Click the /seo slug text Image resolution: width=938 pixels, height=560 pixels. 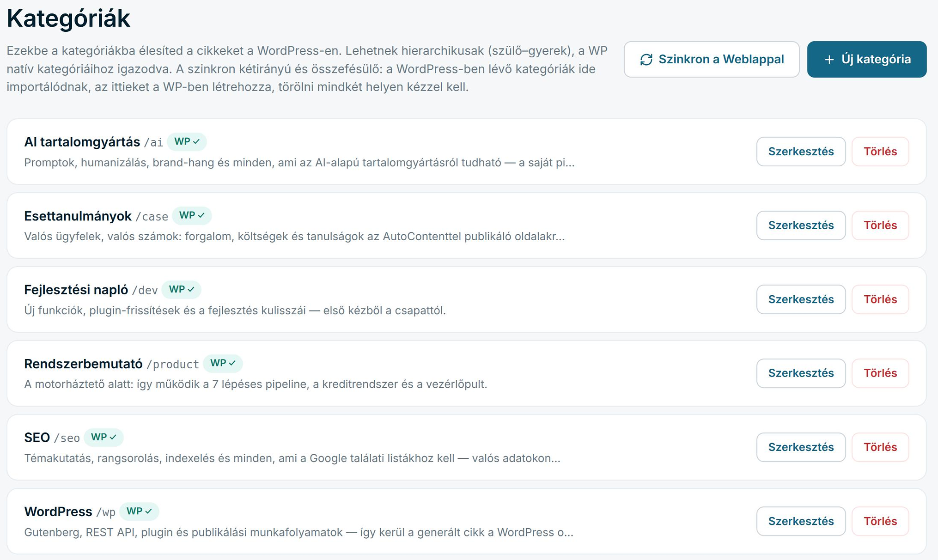click(x=67, y=438)
